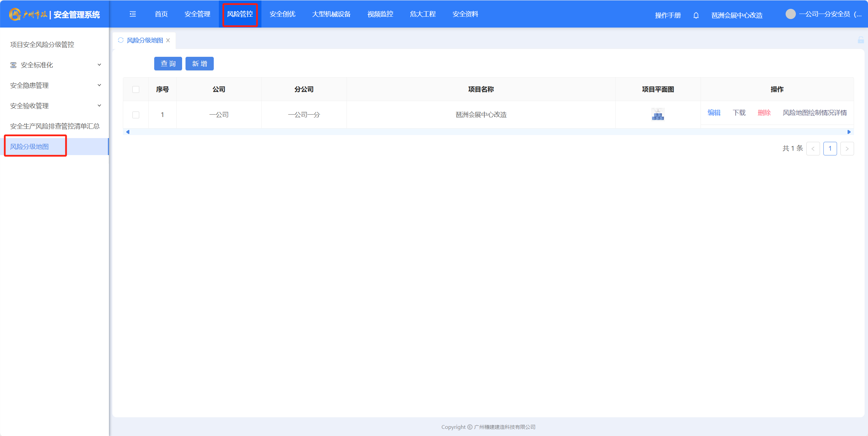Click the 编辑 link in the row
Viewport: 868px width, 436px height.
pyautogui.click(x=714, y=113)
